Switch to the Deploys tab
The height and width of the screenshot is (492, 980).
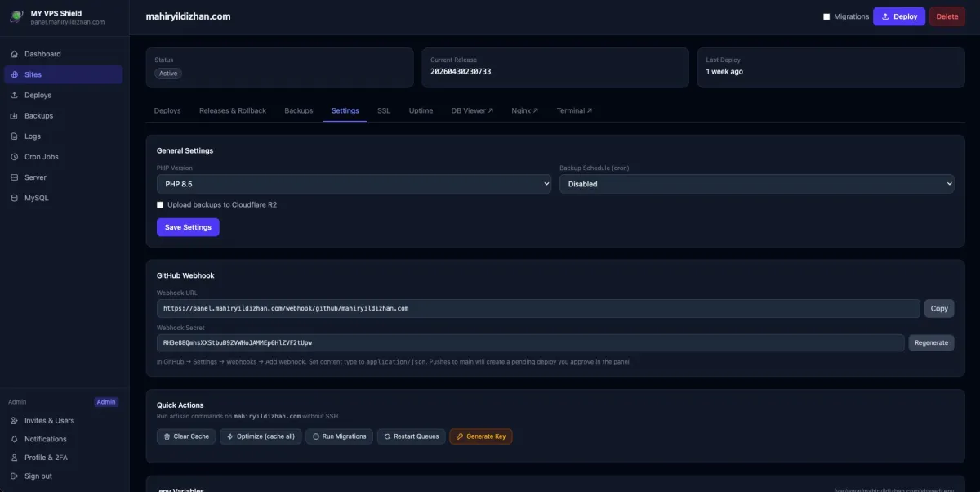click(167, 110)
